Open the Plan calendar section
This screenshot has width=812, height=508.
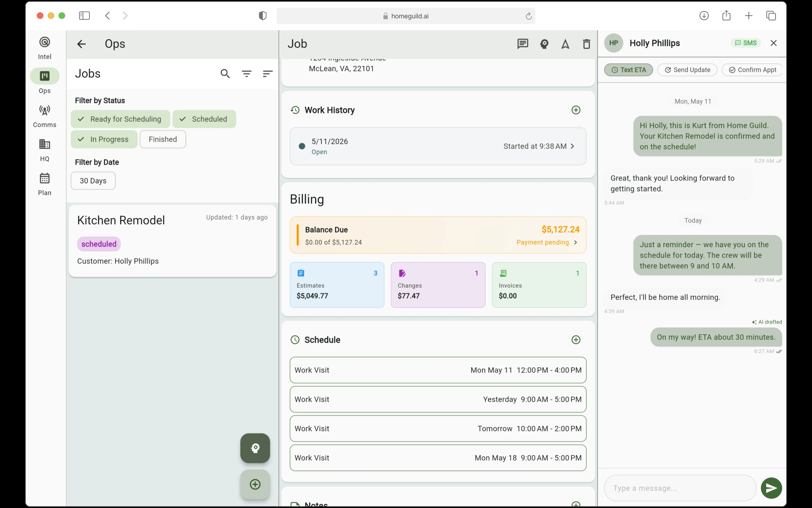[45, 184]
